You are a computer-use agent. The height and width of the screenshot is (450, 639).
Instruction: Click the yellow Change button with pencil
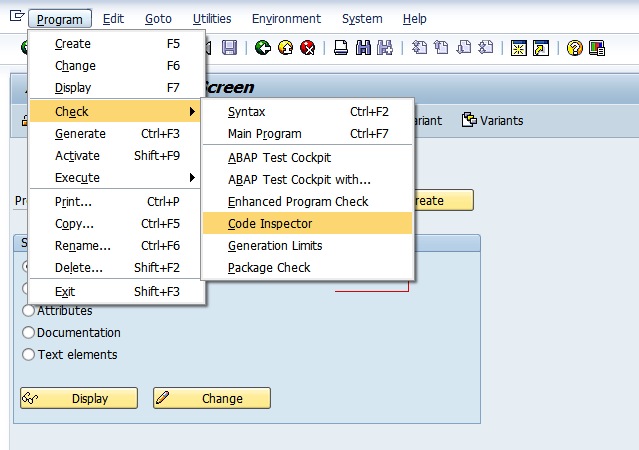pyautogui.click(x=212, y=398)
